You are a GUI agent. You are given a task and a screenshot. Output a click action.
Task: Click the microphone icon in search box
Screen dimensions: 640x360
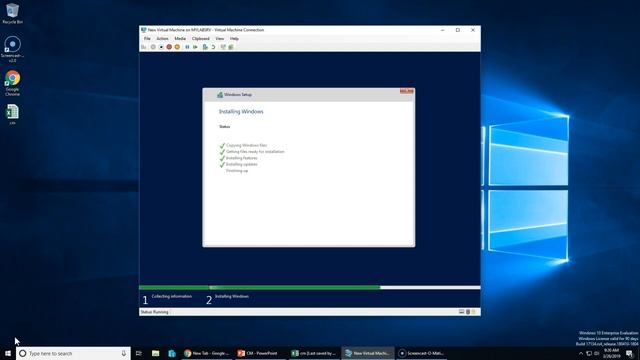click(x=124, y=353)
